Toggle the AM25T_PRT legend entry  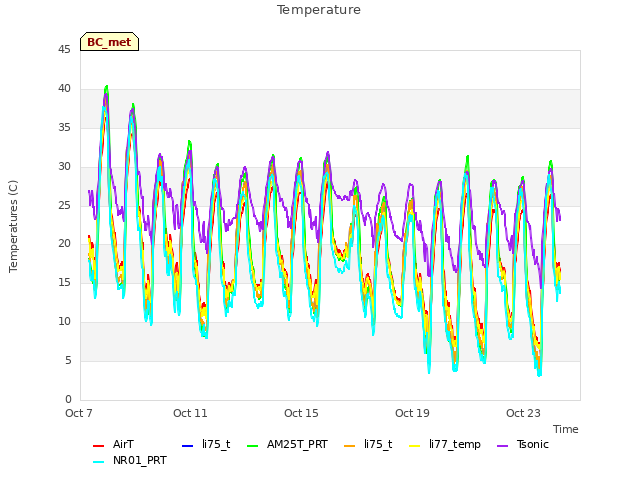click(x=287, y=444)
